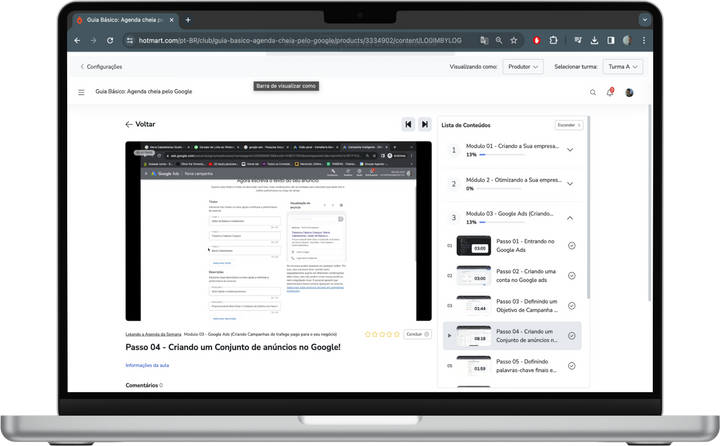
Task: Open the user profile avatar
Action: point(629,92)
